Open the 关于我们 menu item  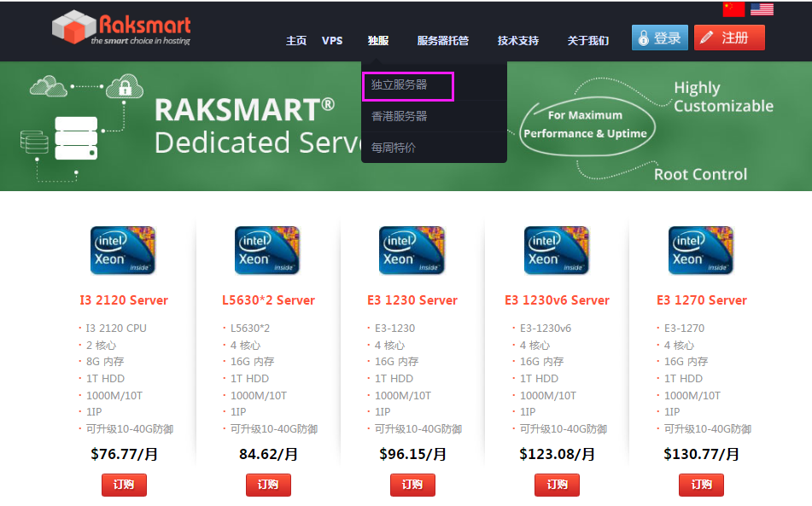coord(587,40)
